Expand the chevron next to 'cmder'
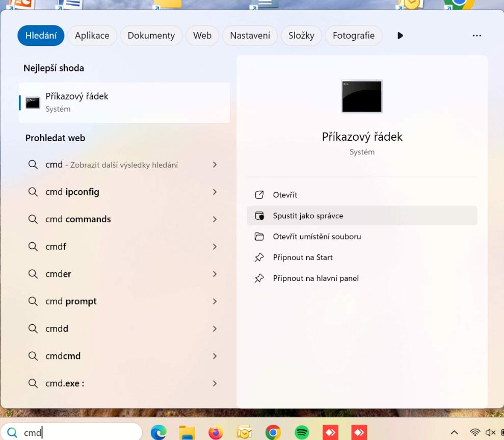The image size is (504, 440). coord(215,274)
